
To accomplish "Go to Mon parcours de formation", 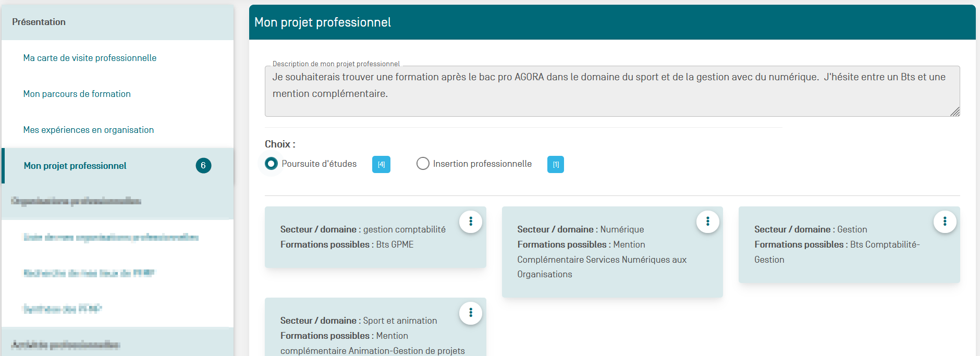I will click(77, 94).
